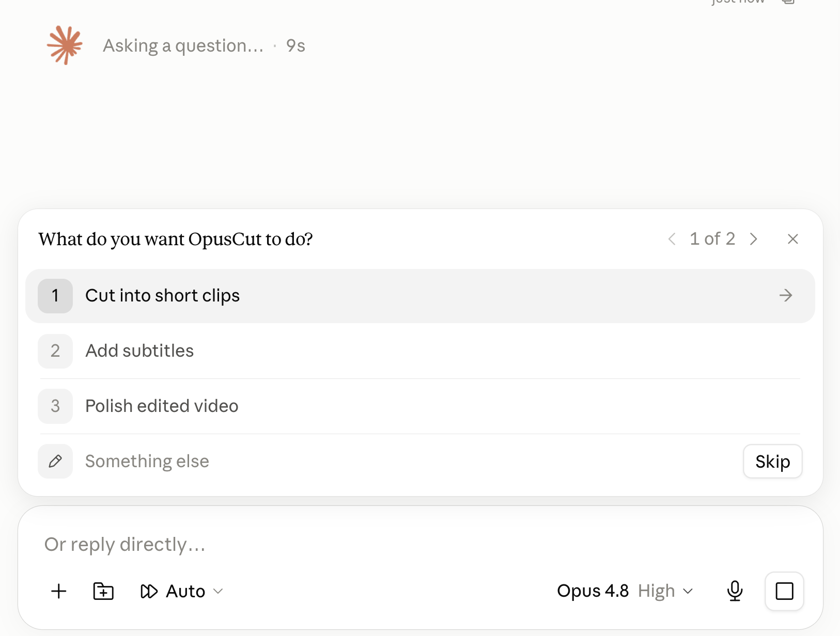This screenshot has height=636, width=840.
Task: Click the pencil icon beside Something else
Action: pos(55,461)
